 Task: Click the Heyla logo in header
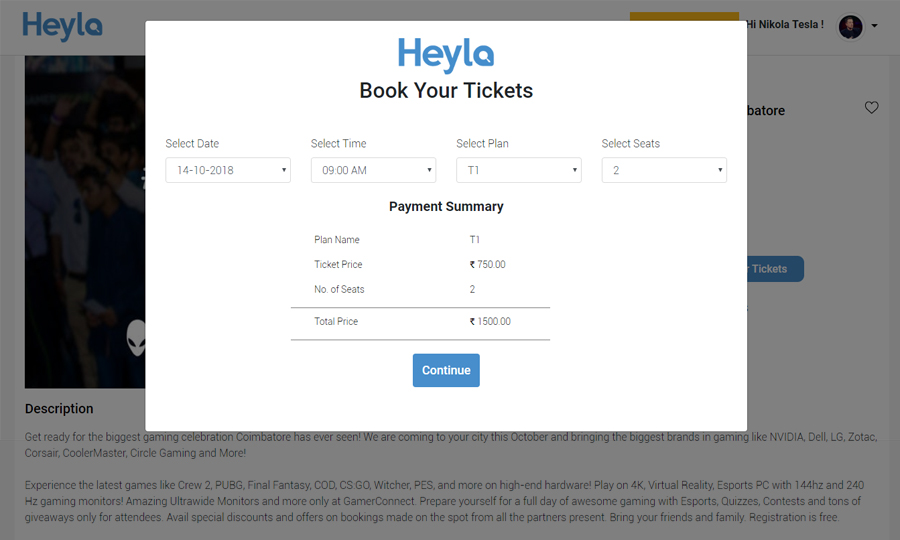click(62, 26)
